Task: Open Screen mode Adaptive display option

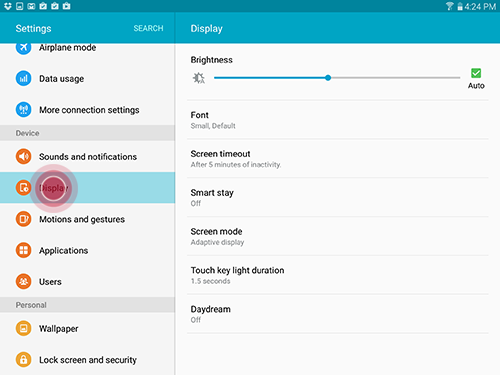Action: tap(338, 236)
